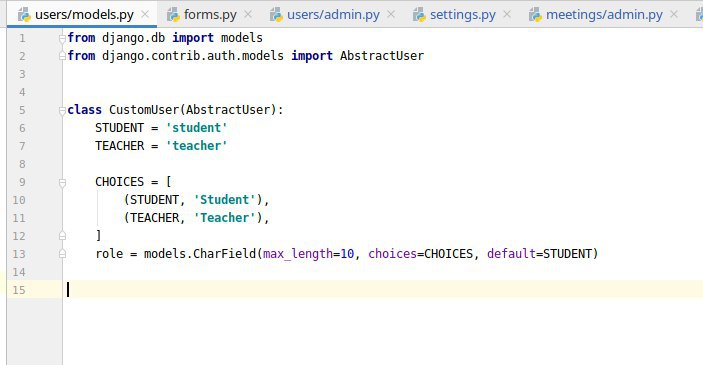Click STUDENT constant on line 6

(x=119, y=128)
